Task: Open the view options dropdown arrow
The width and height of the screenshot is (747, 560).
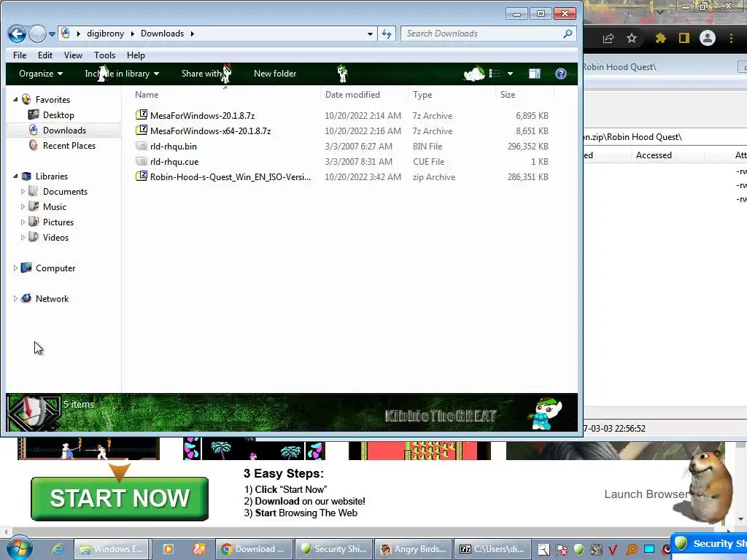Action: pyautogui.click(x=510, y=74)
